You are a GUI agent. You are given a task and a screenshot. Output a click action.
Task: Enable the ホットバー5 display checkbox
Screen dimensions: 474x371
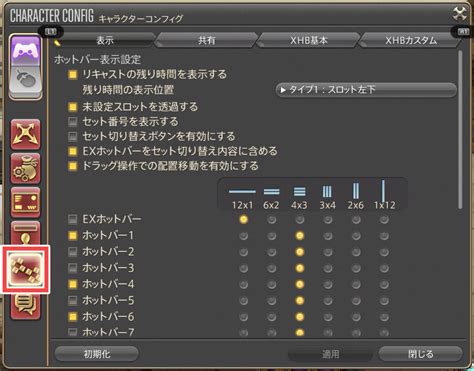[x=73, y=300]
